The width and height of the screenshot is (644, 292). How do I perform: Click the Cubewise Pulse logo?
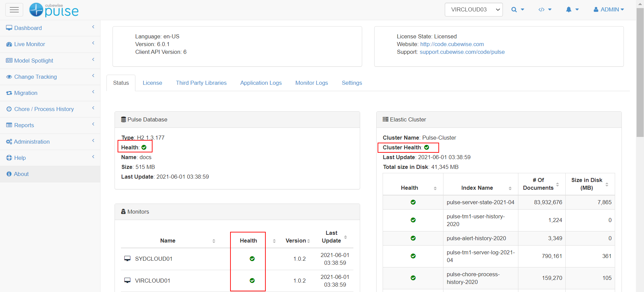[54, 10]
